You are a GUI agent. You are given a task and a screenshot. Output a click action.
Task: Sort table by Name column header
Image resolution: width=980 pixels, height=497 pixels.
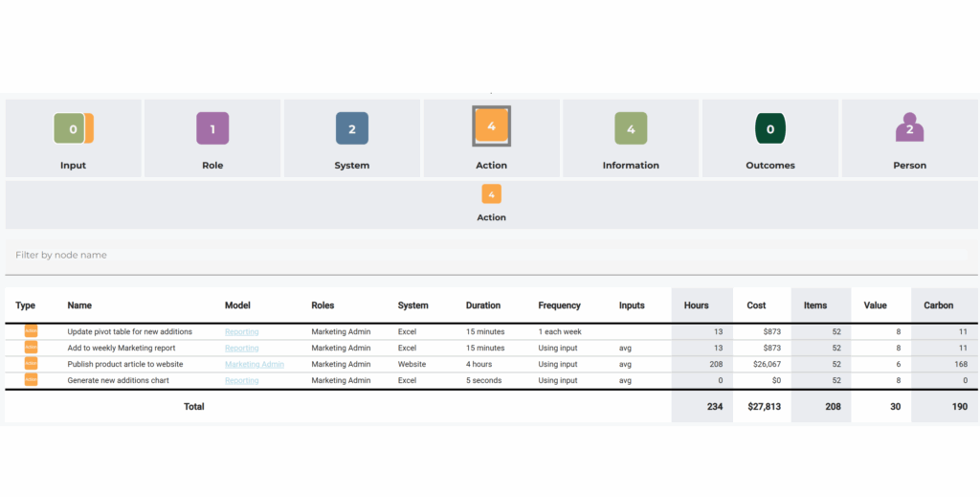point(79,305)
